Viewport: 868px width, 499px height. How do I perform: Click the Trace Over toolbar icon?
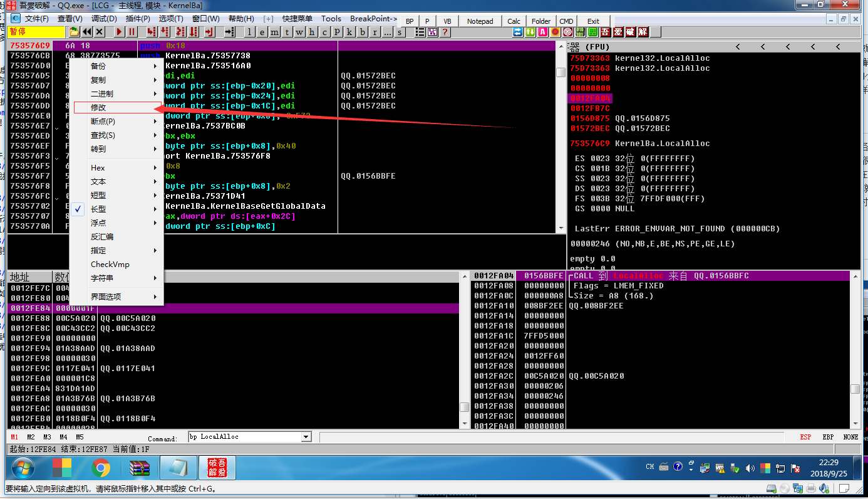pyautogui.click(x=193, y=32)
